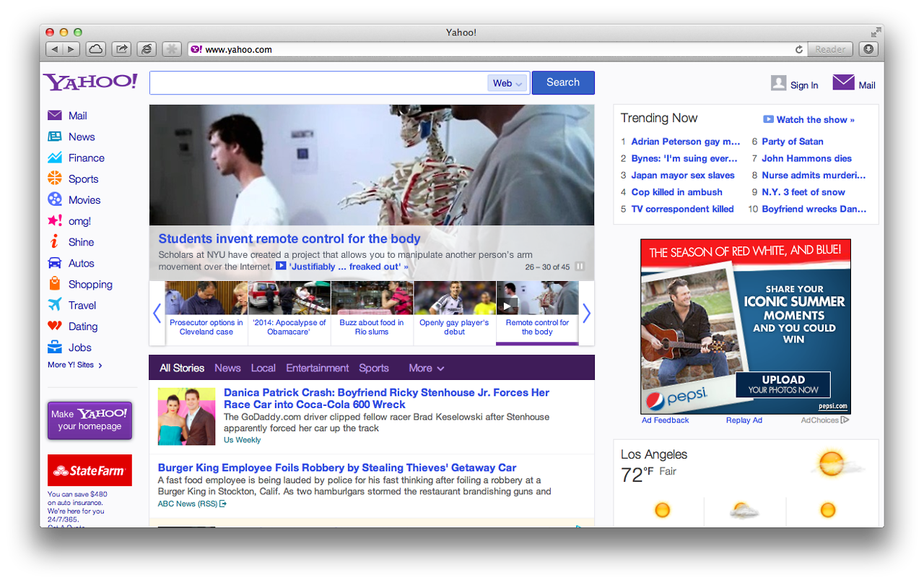The width and height of the screenshot is (924, 583).
Task: Click the print icon in the browser toolbar
Action: tap(147, 48)
